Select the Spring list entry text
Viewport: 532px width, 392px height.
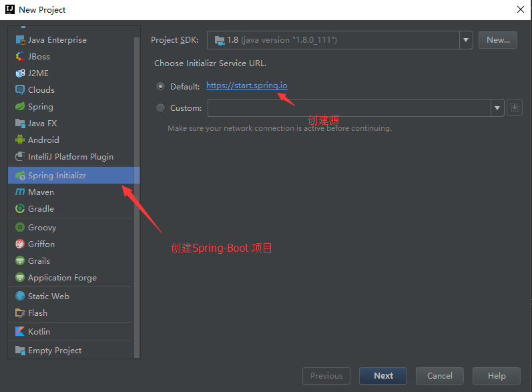point(40,107)
